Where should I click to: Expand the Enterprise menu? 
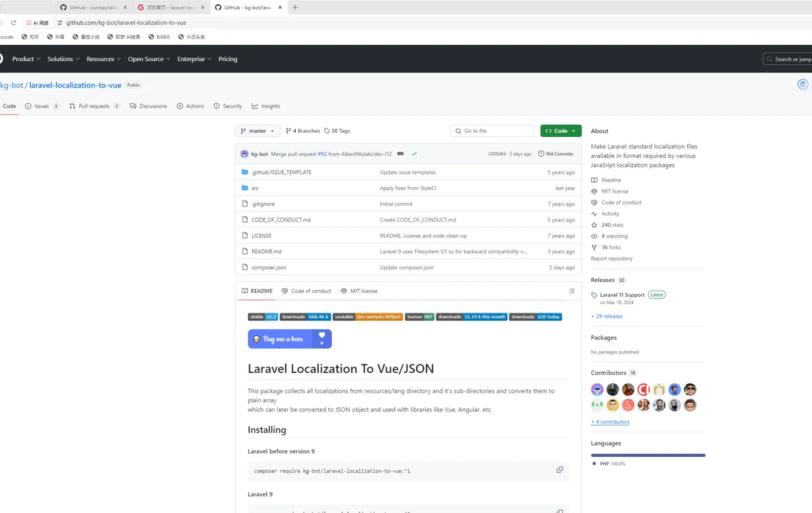pos(194,59)
